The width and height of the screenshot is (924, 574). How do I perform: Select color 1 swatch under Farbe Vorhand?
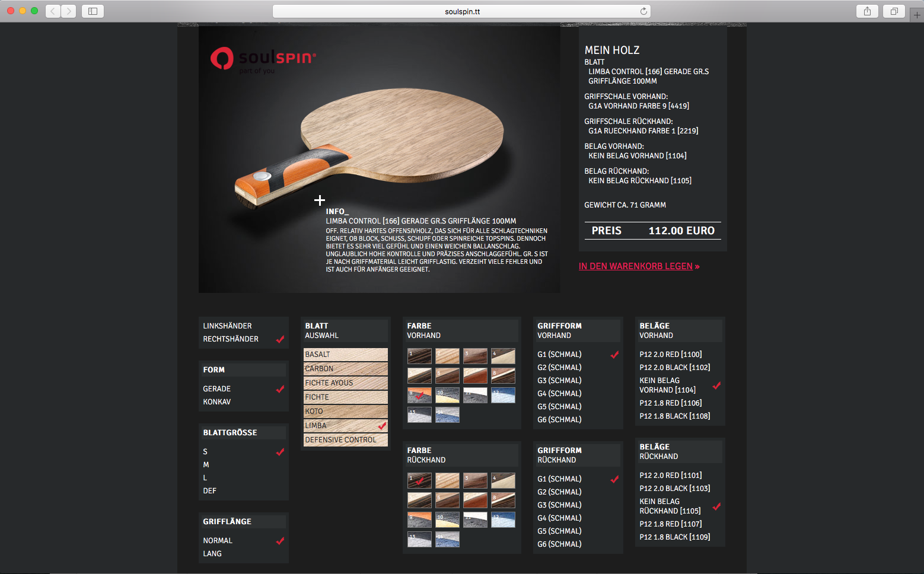(x=419, y=356)
